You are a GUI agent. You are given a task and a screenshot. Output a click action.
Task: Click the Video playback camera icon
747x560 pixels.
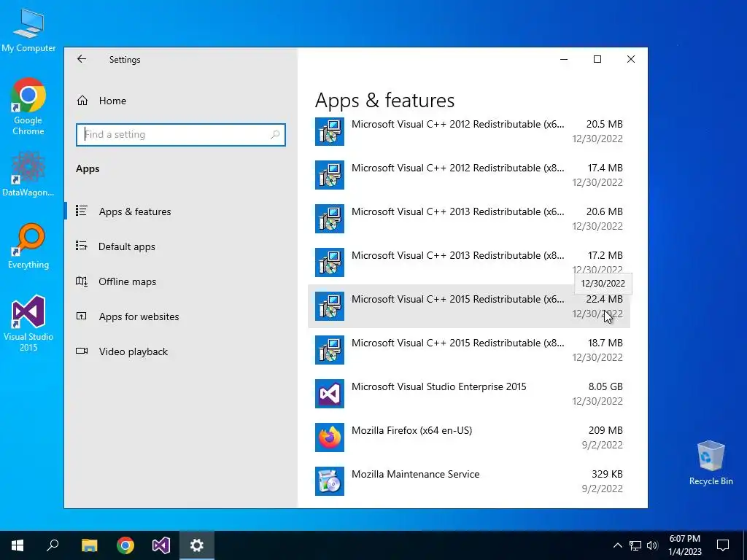coord(82,351)
